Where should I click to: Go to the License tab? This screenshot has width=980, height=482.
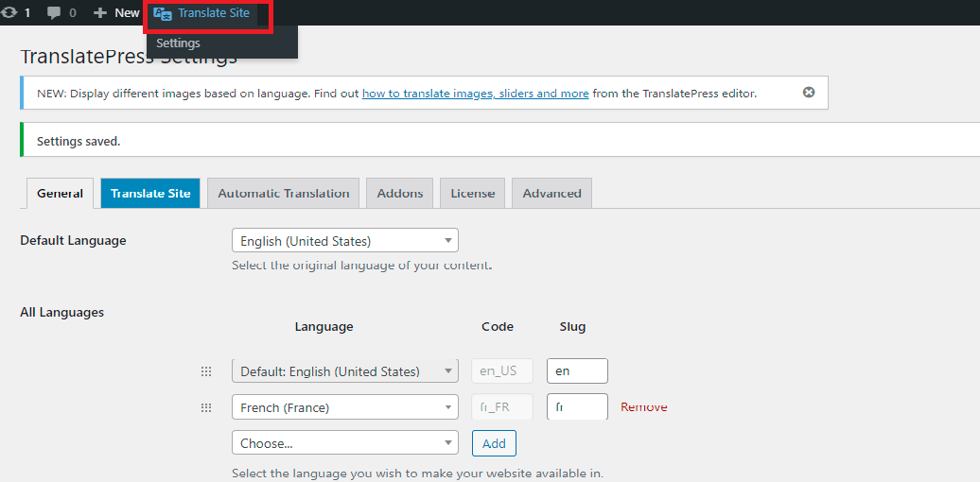(472, 193)
